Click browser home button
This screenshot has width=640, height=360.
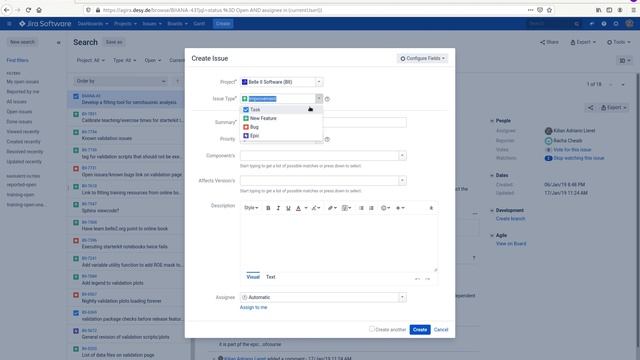pos(39,10)
